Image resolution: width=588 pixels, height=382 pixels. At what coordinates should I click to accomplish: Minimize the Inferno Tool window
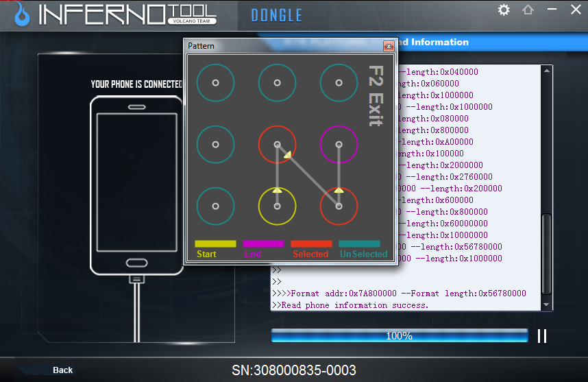tap(552, 9)
